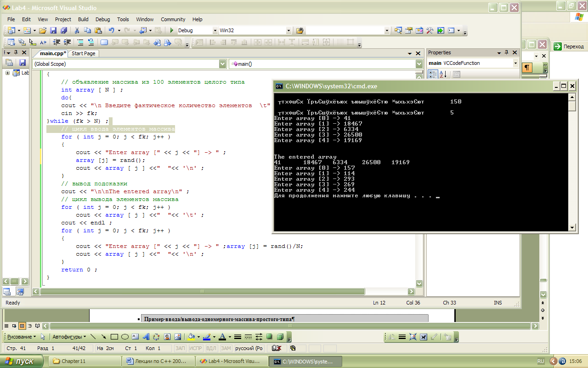Viewport: 588px width, 368px height.
Task: Toggle ВДЛ extend selection in Word status bar
Action: [211, 349]
